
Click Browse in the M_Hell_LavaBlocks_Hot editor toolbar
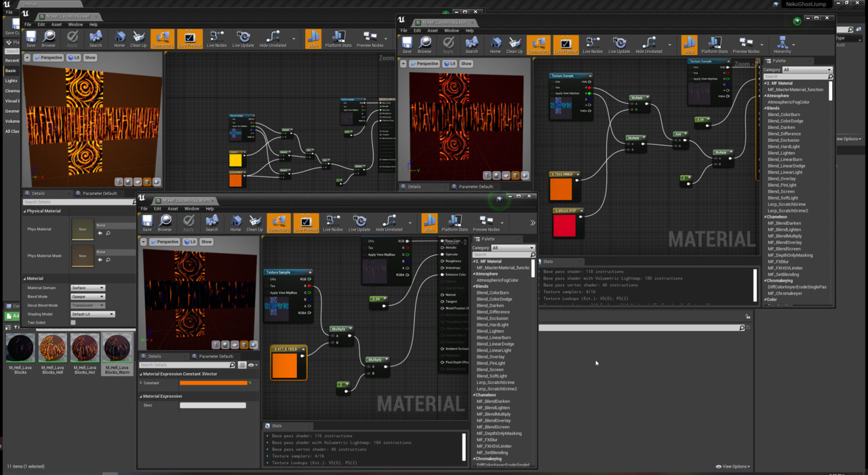click(x=425, y=45)
